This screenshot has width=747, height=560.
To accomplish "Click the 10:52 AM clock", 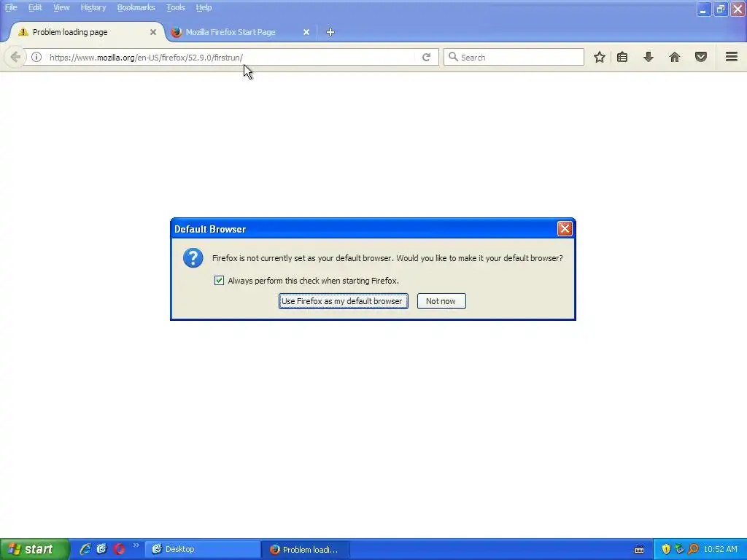I will click(x=720, y=549).
